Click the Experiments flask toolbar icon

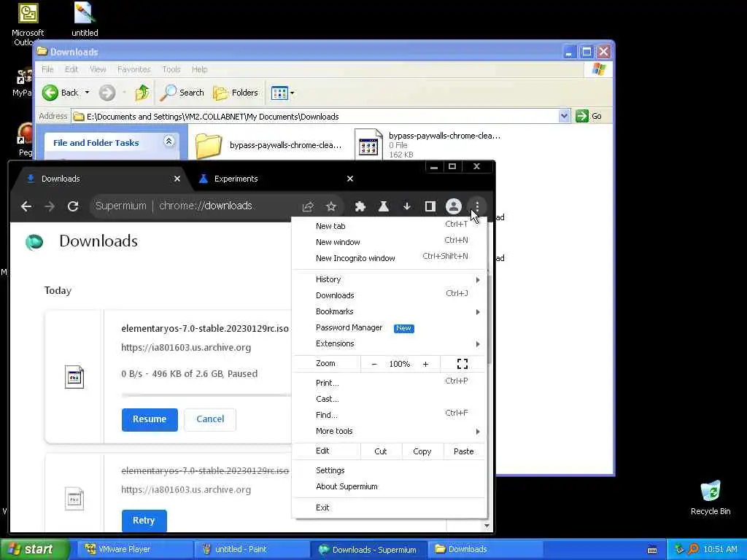tap(384, 206)
